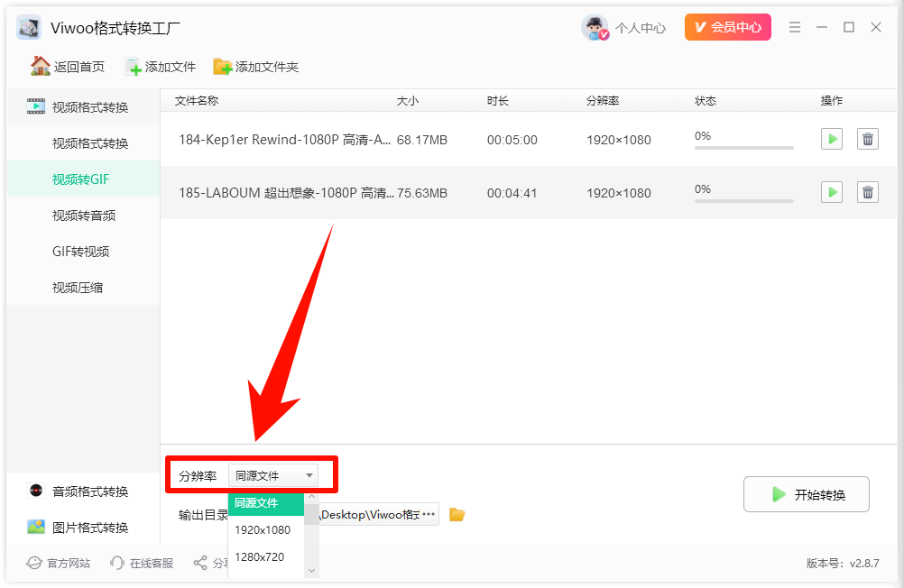The image size is (904, 588).
Task: Click 时长 column header
Action: pos(497,101)
